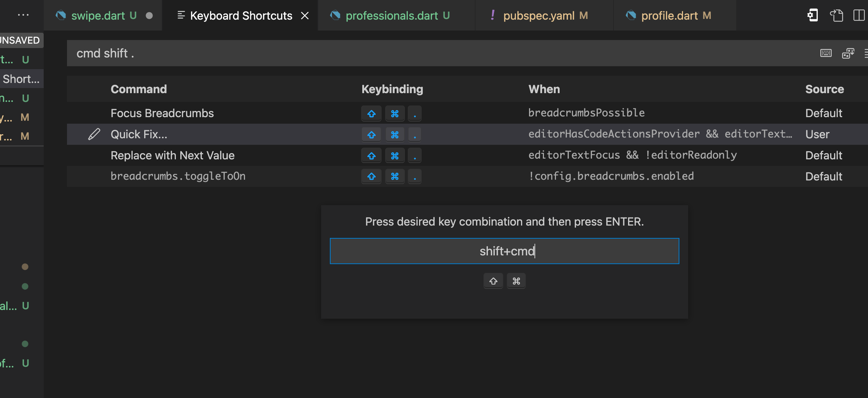Screen dimensions: 868x398
Task: Select the breadcrumbs.toggleToOn row
Action: (x=178, y=176)
